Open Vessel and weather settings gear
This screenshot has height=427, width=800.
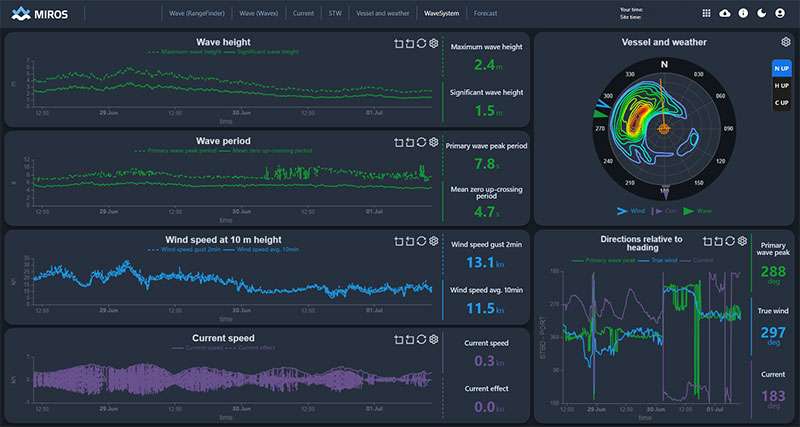(786, 42)
